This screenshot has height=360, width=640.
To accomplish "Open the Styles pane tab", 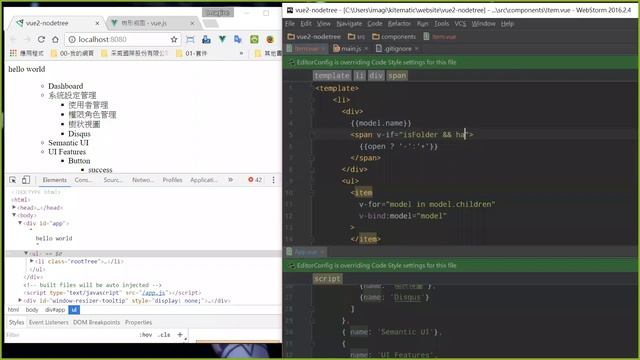I will point(17,322).
